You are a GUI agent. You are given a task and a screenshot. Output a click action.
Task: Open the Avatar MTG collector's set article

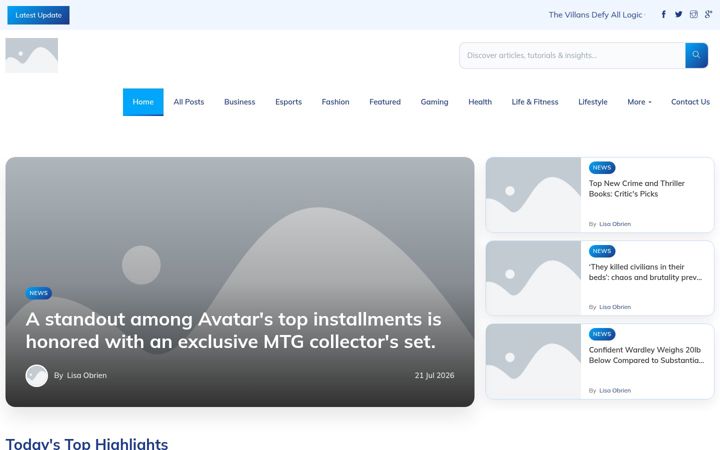point(233,331)
